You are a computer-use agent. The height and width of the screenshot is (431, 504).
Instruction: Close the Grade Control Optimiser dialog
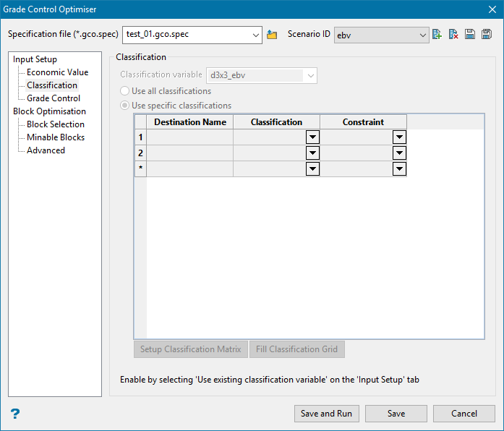click(x=492, y=9)
